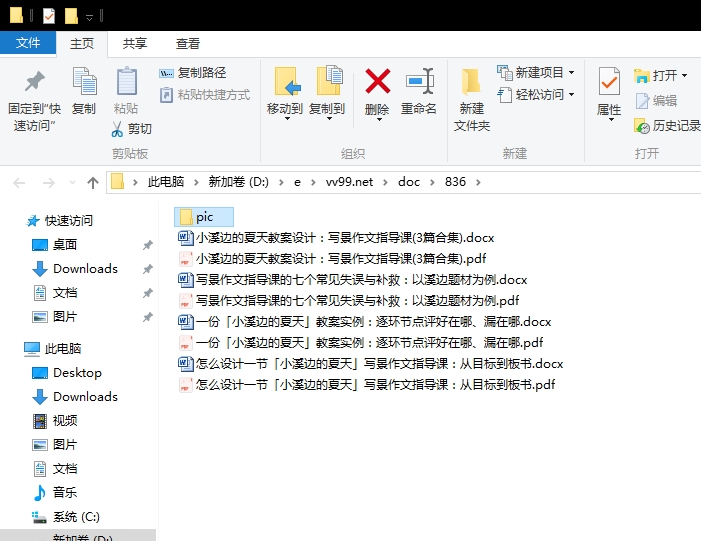
Task: Click Paste shortcut (粘贴快捷方式)
Action: click(x=205, y=95)
